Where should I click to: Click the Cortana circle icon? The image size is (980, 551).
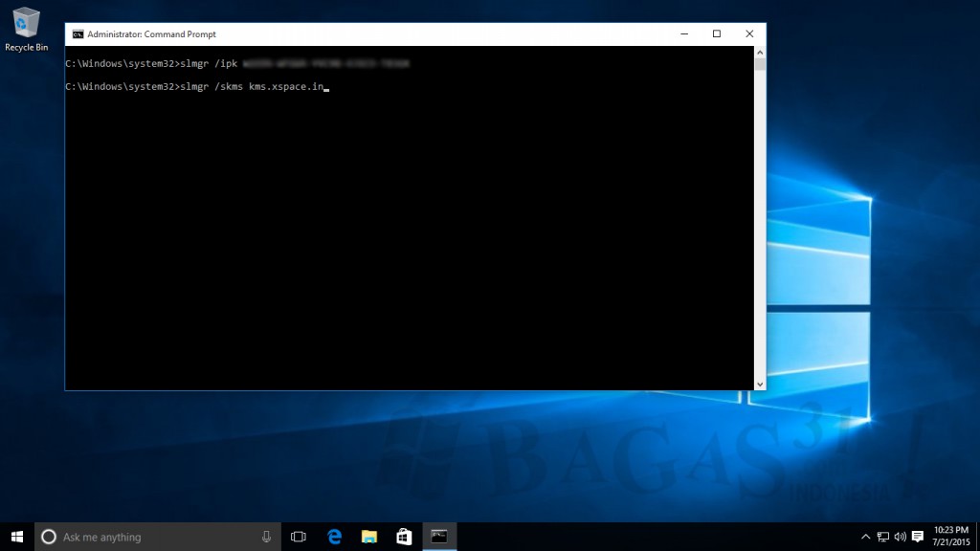[49, 537]
